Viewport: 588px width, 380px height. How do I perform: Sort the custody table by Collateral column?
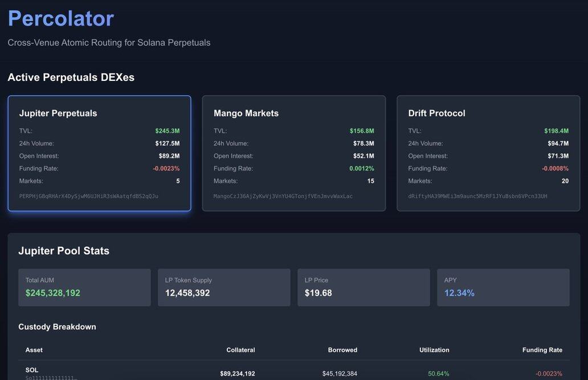[240, 350]
